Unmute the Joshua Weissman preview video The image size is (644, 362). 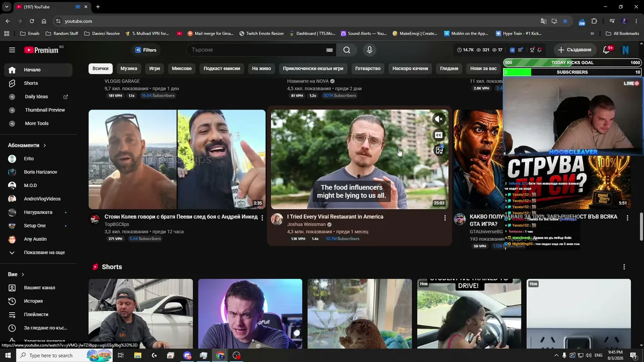pos(439,119)
